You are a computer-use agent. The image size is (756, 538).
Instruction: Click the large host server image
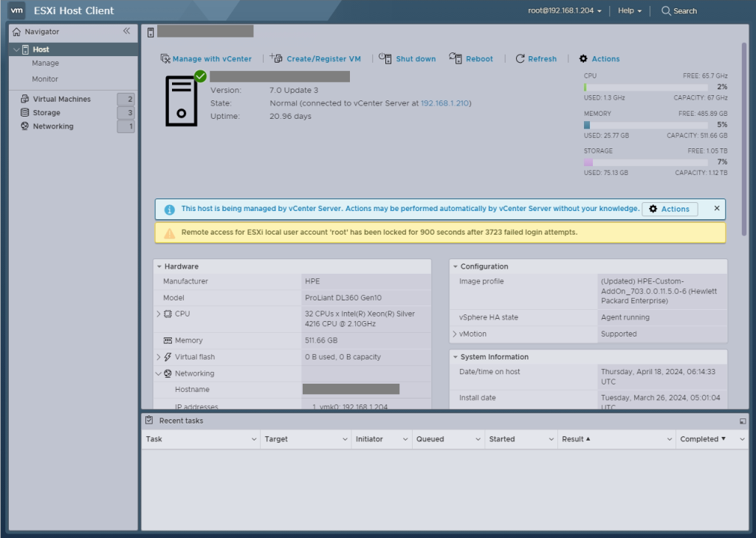182,101
